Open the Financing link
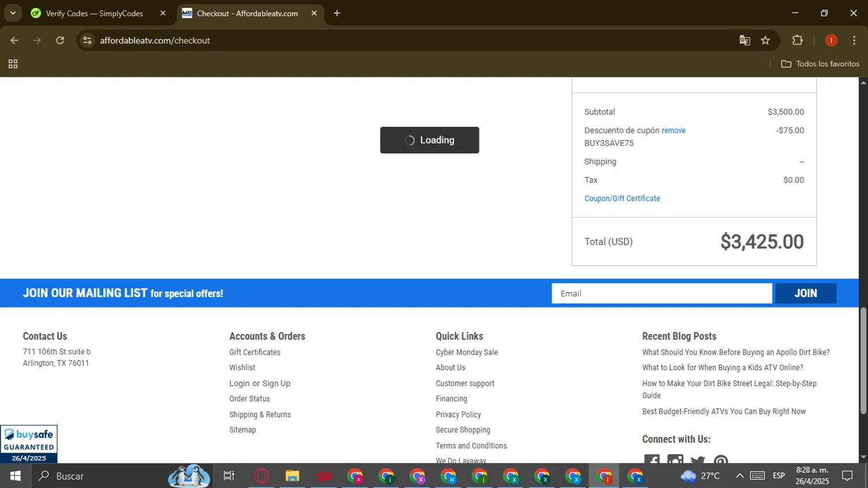This screenshot has height=488, width=868. pyautogui.click(x=451, y=399)
